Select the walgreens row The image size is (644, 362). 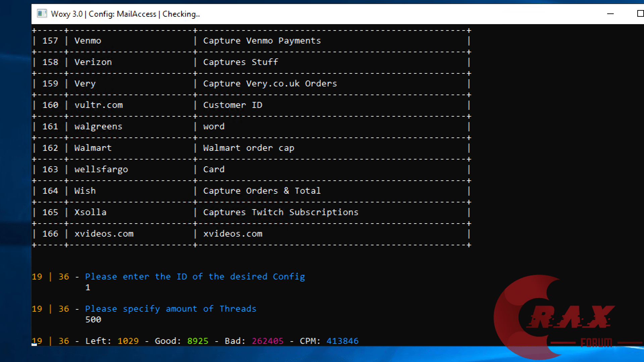point(98,127)
